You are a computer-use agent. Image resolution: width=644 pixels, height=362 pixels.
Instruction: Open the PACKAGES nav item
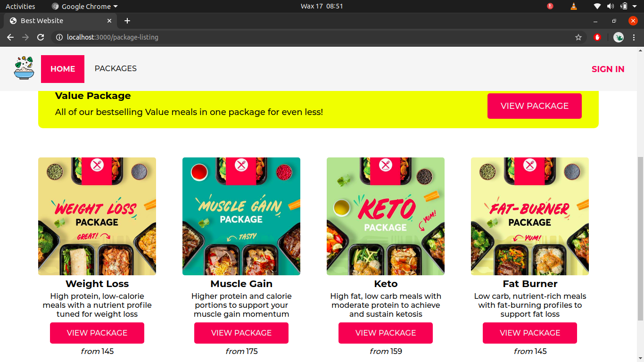point(116,69)
